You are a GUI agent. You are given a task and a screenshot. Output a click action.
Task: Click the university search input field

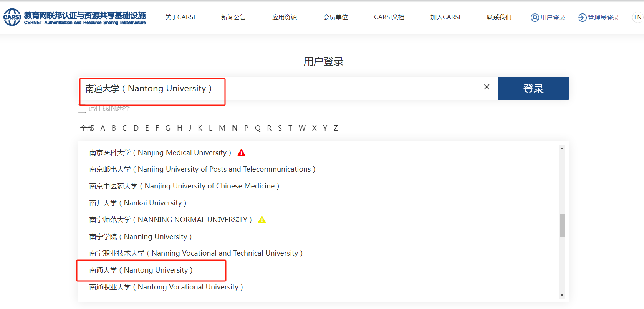287,88
